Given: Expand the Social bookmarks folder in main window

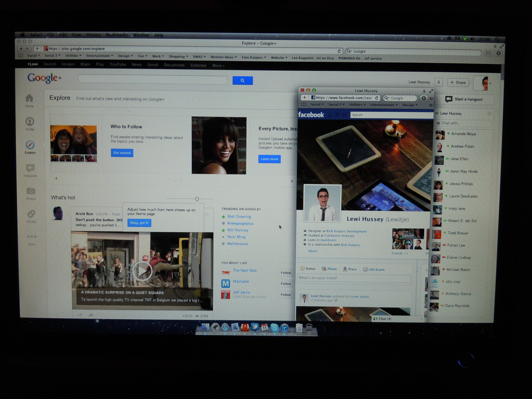Looking at the screenshot, I should (x=34, y=55).
